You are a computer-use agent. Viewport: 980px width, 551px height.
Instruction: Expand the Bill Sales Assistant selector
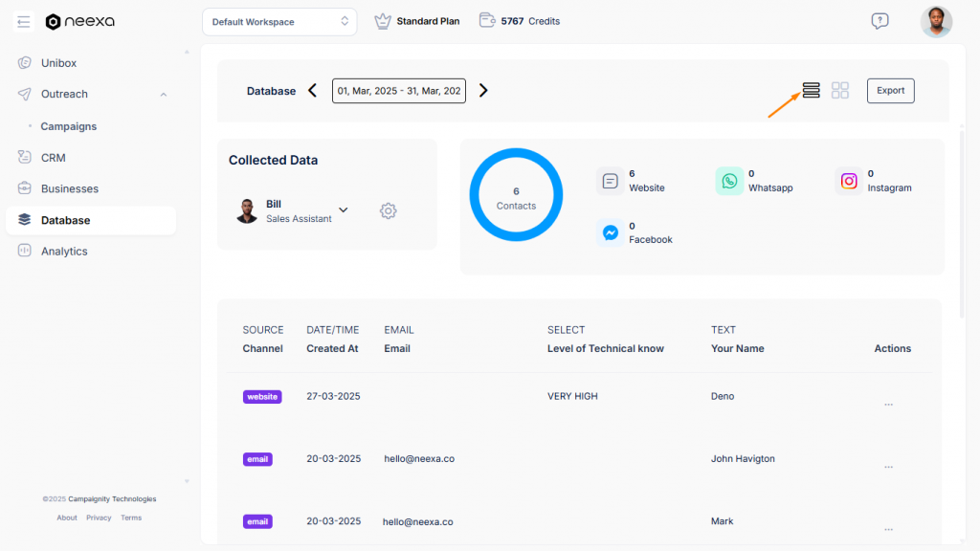[343, 210]
